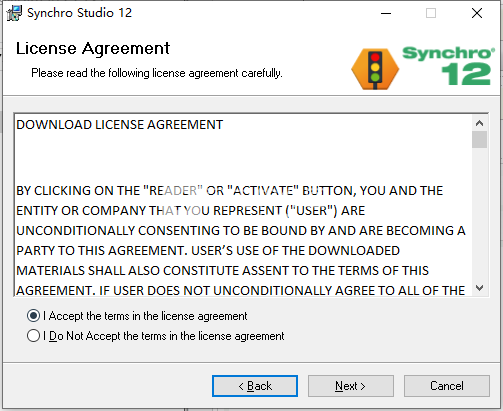
Task: Close the installer window
Action: [477, 13]
